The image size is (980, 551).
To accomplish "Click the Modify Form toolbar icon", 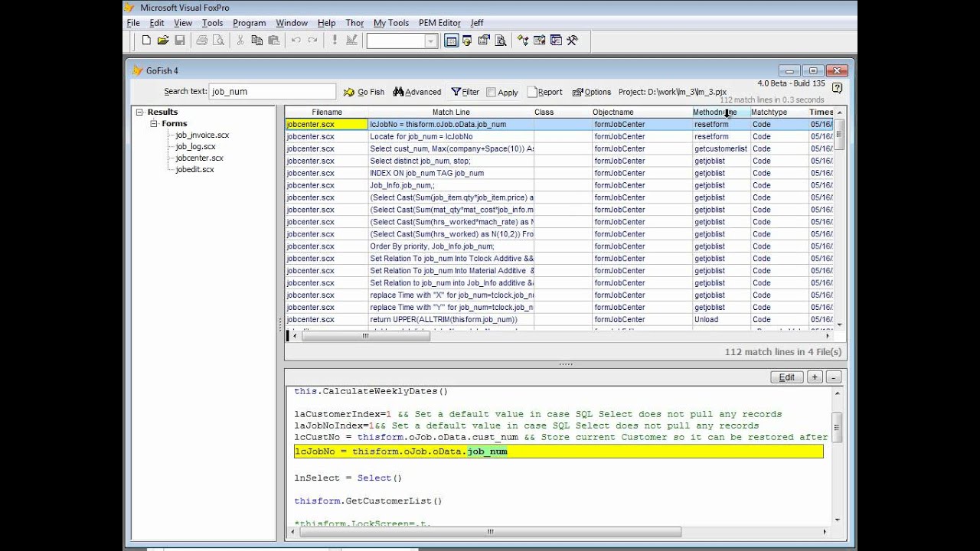I will point(351,41).
